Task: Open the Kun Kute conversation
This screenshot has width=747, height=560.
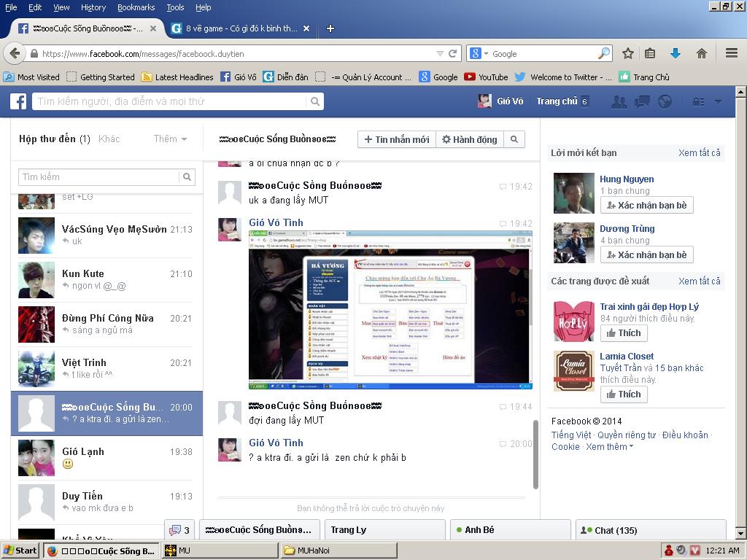Action: [106, 280]
